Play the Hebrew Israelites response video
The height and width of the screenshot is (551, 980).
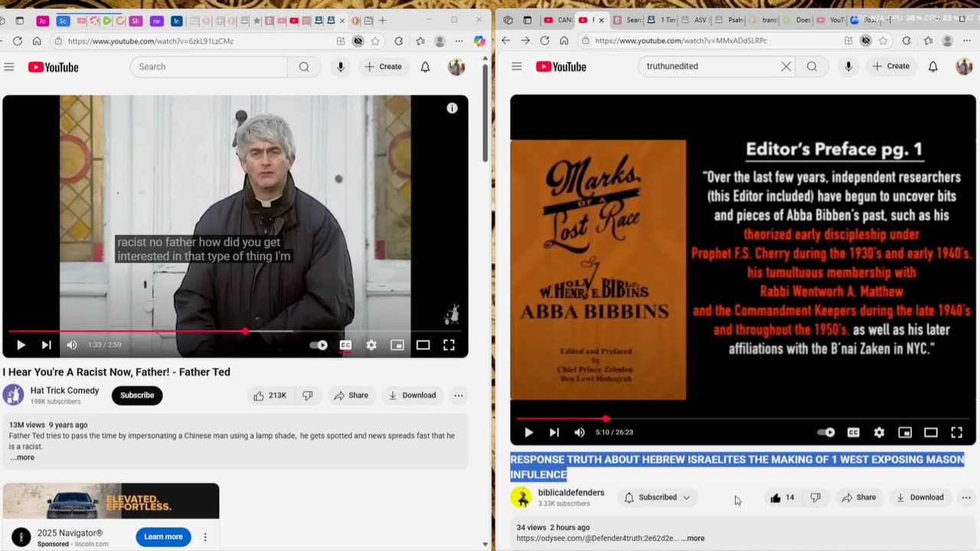(x=528, y=432)
